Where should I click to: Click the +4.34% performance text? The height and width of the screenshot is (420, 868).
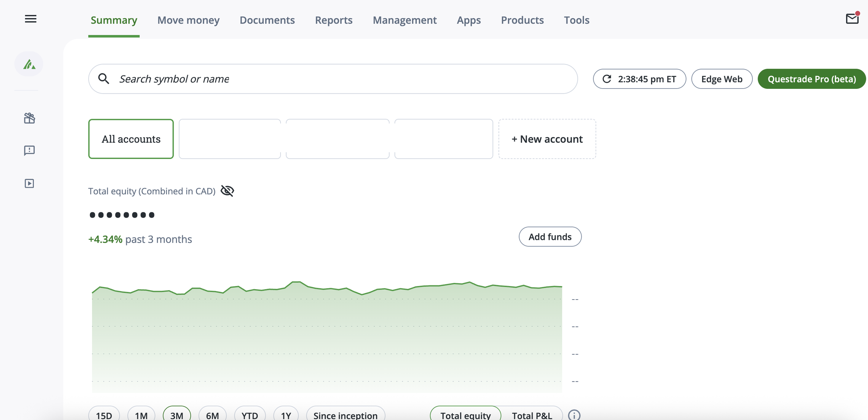click(105, 239)
